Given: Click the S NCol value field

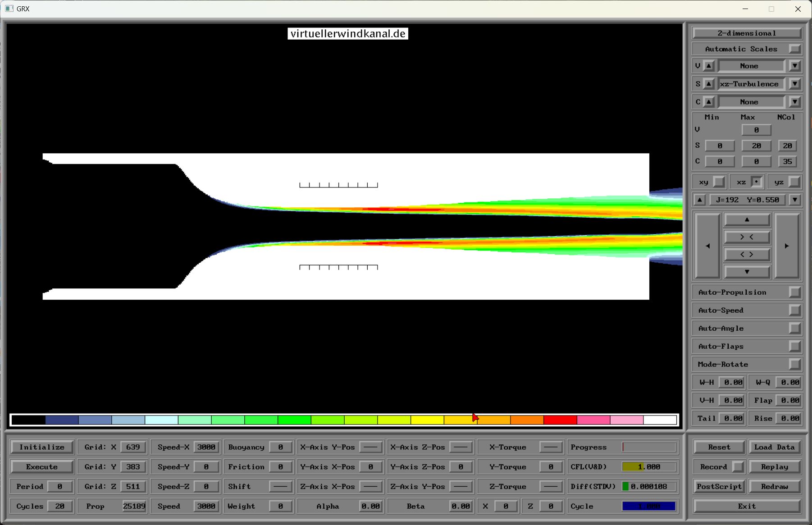Looking at the screenshot, I should click(787, 146).
